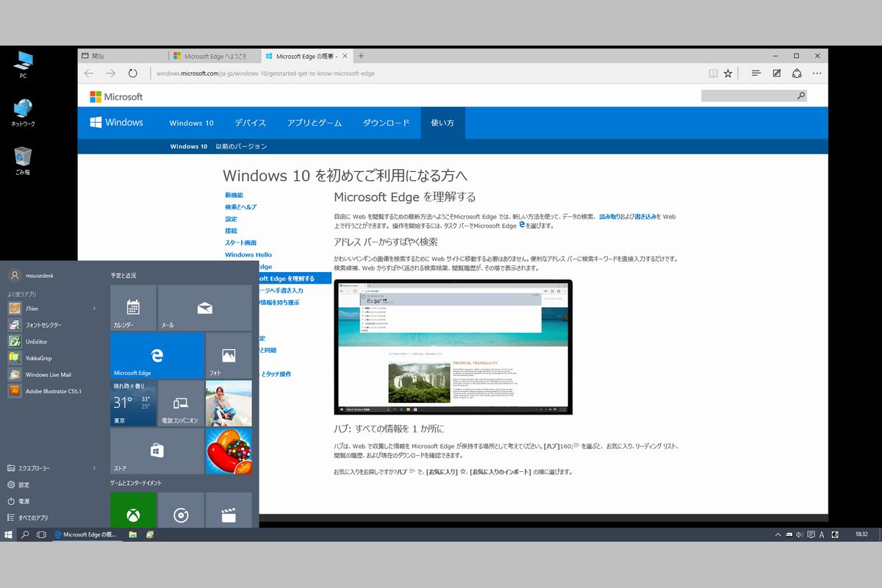Open the Tokyo weather tile
The image size is (882, 588).
pyautogui.click(x=133, y=404)
